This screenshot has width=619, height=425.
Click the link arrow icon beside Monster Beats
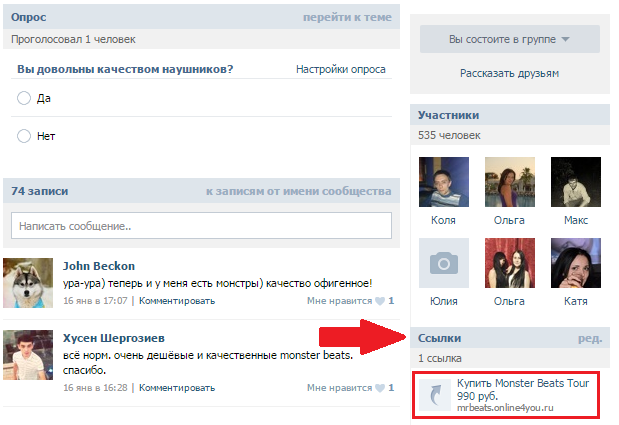pos(435,395)
